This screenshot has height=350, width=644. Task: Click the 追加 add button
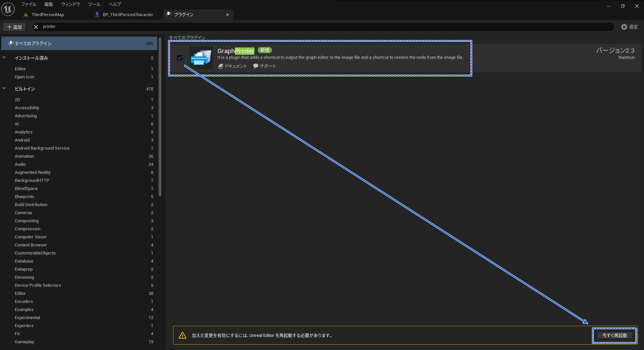click(14, 27)
